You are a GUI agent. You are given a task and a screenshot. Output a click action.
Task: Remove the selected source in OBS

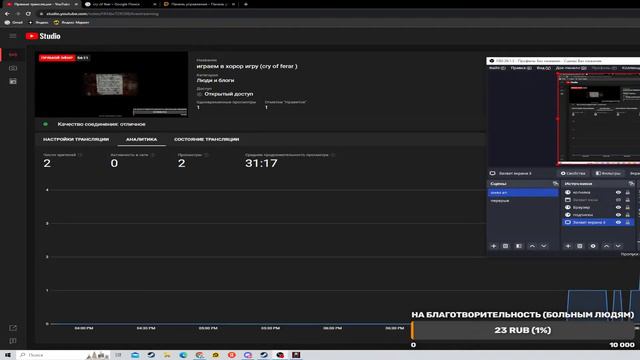pyautogui.click(x=580, y=246)
